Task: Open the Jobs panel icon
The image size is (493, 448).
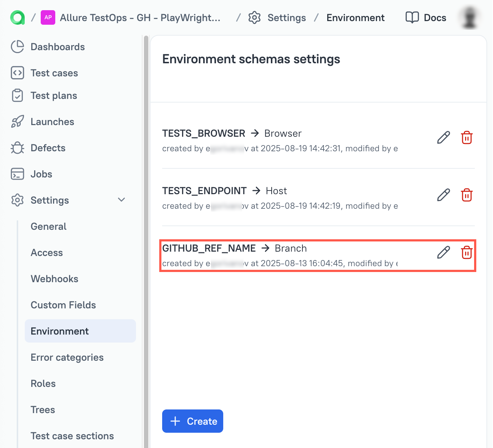Action: [x=17, y=174]
